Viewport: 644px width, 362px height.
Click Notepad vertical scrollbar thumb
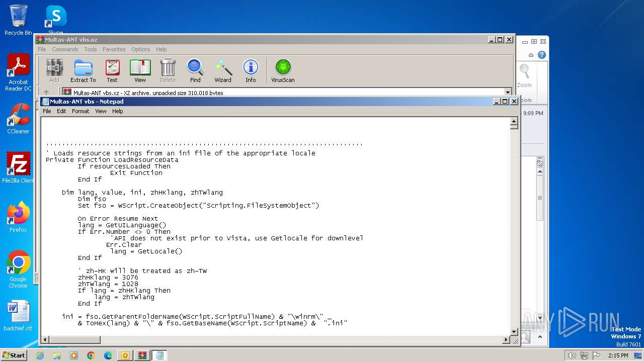pyautogui.click(x=514, y=127)
